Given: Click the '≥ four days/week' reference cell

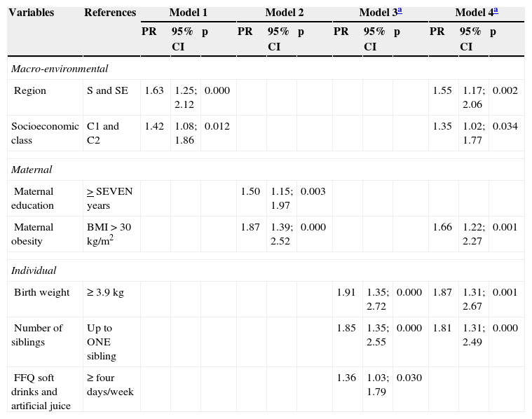Looking at the screenshot, I should (x=110, y=385).
